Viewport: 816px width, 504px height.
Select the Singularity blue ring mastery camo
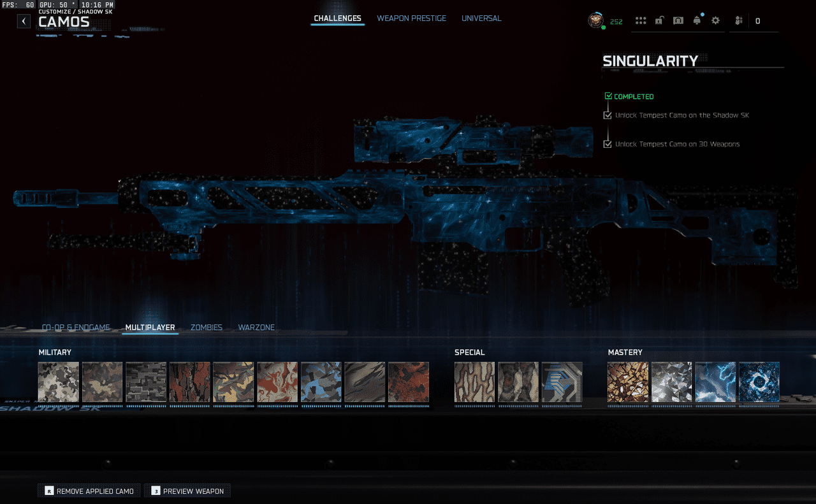[759, 382]
